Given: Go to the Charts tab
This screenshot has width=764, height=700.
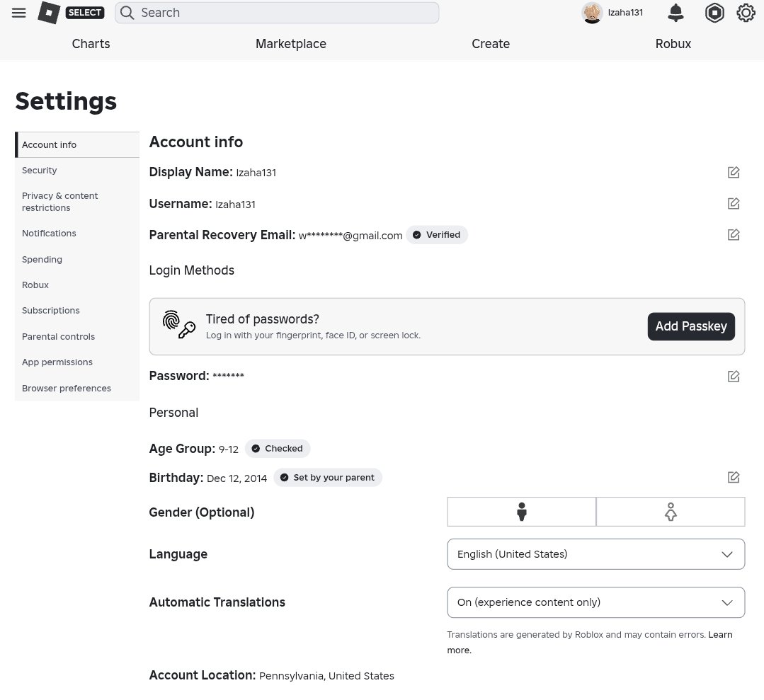Looking at the screenshot, I should (x=91, y=44).
